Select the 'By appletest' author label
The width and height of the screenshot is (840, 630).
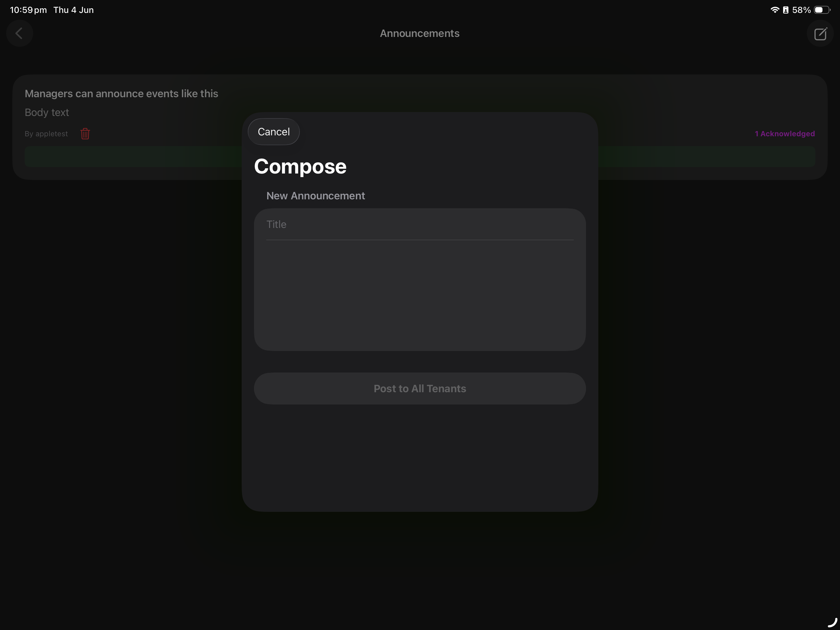coord(46,134)
